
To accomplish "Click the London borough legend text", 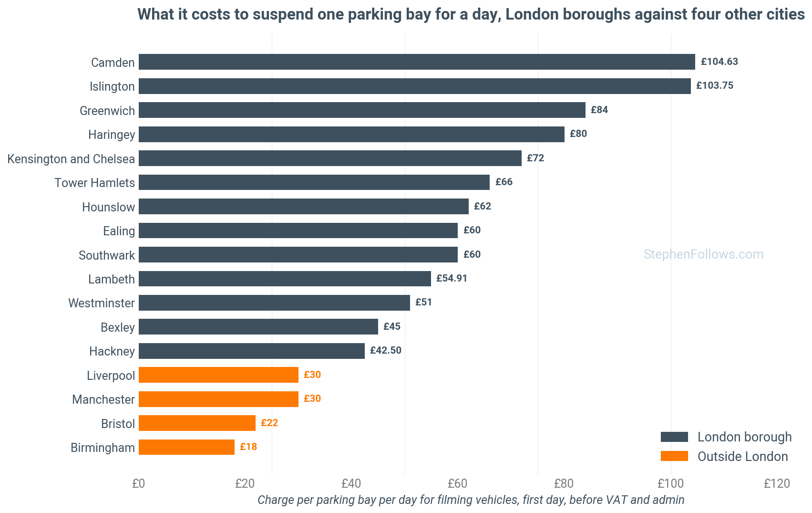I will [x=744, y=437].
